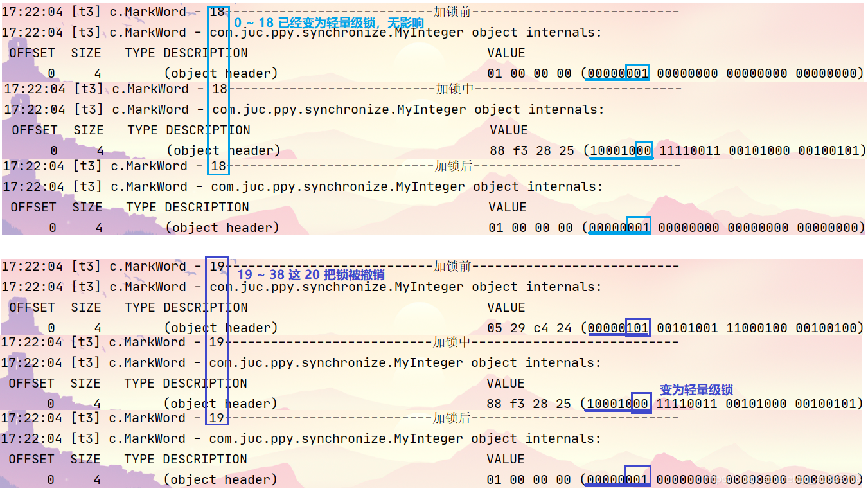
Task: Click the 加锁后 label on the 19 log line
Action: pyautogui.click(x=452, y=418)
